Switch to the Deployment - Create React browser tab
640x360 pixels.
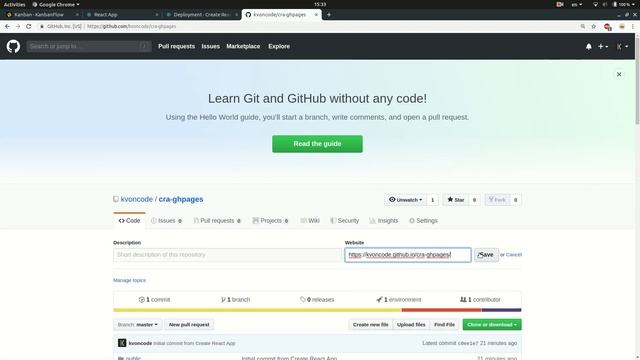202,15
